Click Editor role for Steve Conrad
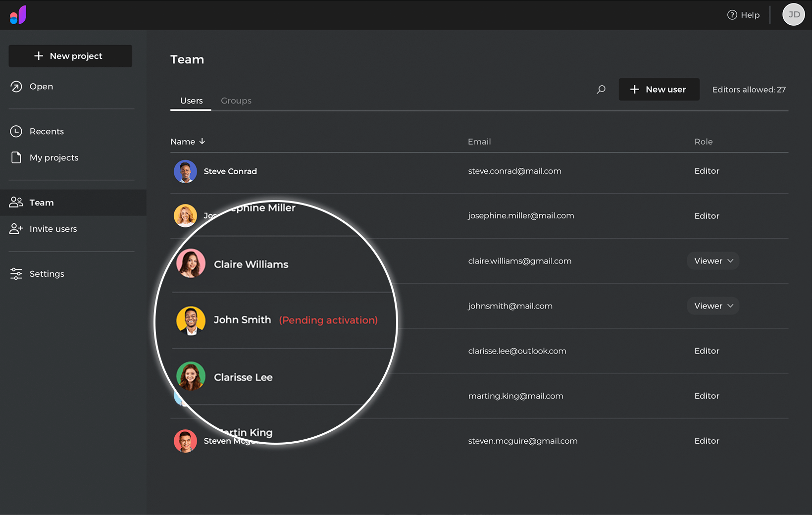The height and width of the screenshot is (515, 812). click(707, 171)
